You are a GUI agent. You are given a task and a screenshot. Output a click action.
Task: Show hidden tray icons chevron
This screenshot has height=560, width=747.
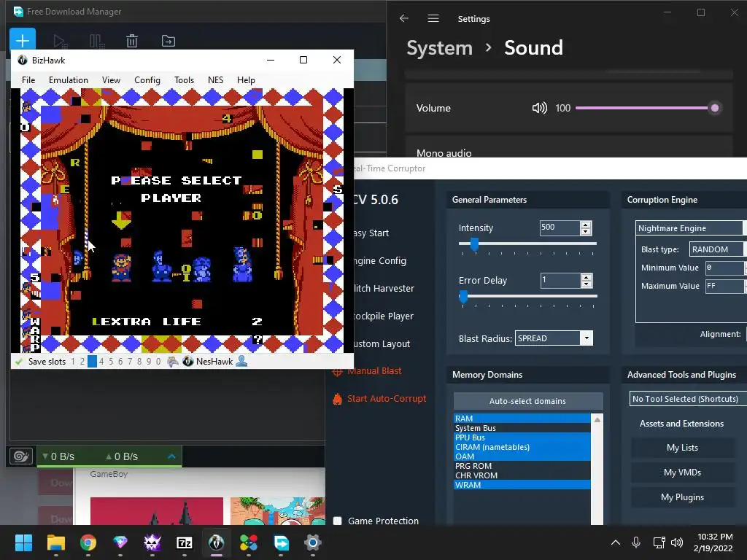click(x=616, y=542)
